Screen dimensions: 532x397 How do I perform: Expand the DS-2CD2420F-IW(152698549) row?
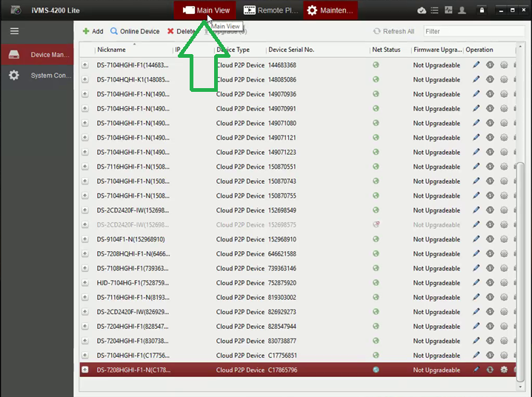pos(84,210)
